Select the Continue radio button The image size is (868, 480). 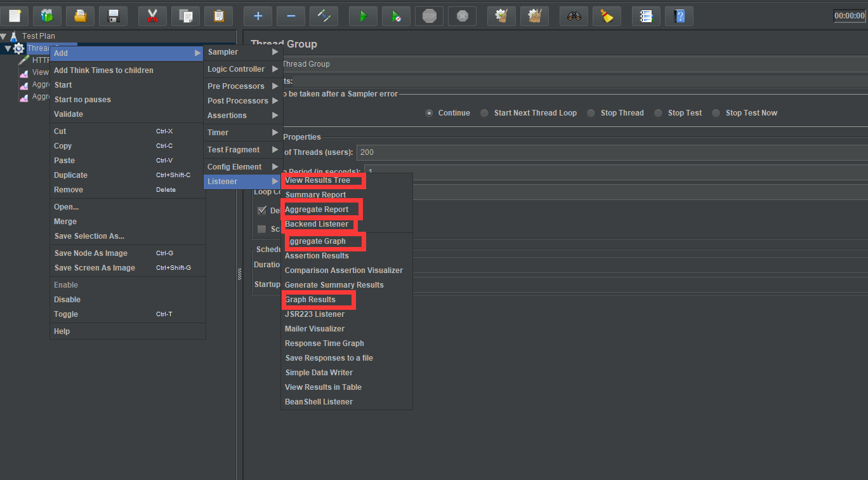430,113
